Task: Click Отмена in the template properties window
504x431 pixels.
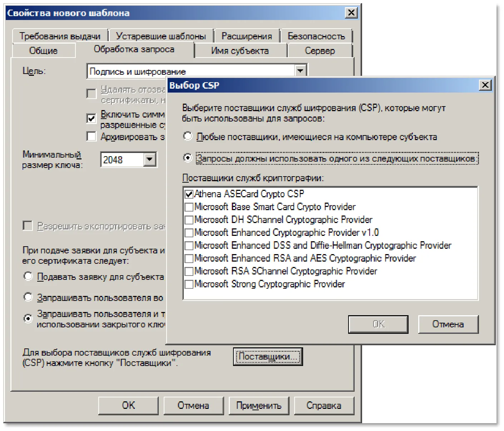Action: pyautogui.click(x=193, y=405)
